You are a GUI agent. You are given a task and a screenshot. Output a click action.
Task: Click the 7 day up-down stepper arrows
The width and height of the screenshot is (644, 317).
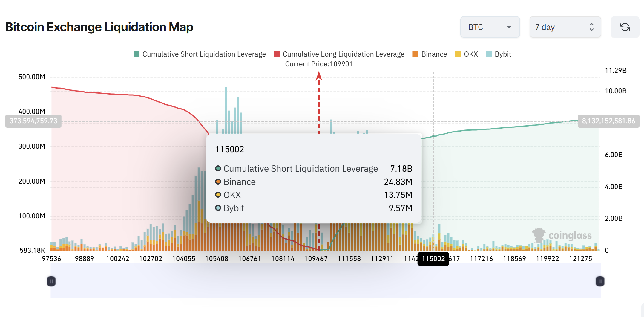591,27
